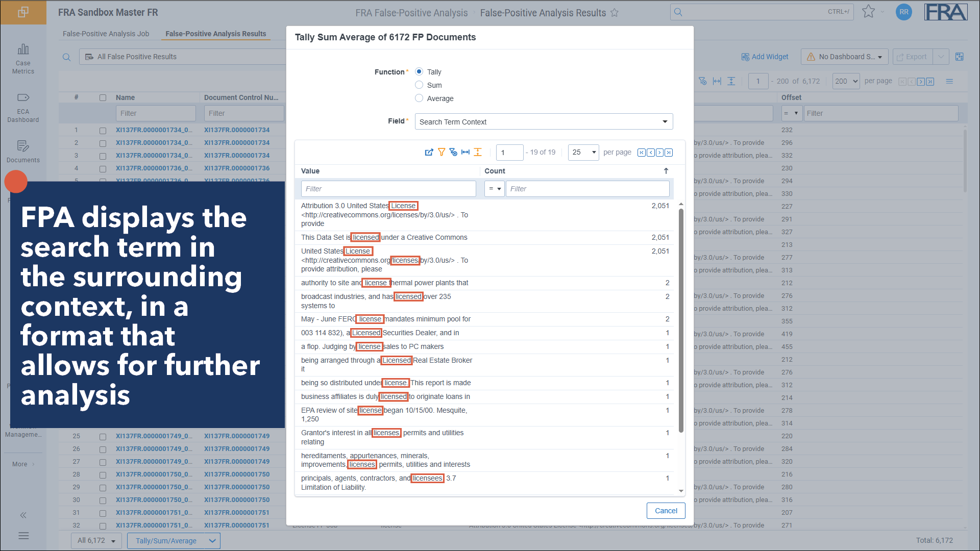Select the Tally function radio button
The image size is (980, 551).
[419, 71]
